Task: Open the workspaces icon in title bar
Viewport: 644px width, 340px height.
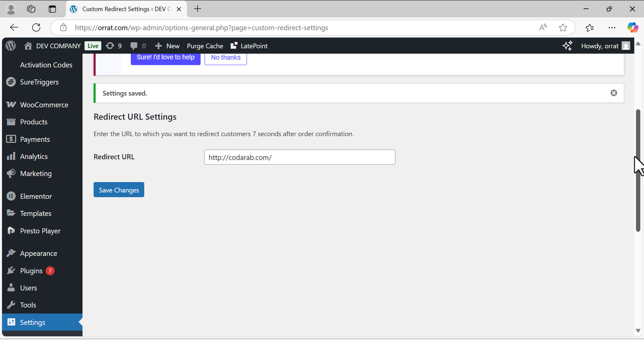Action: 31,9
